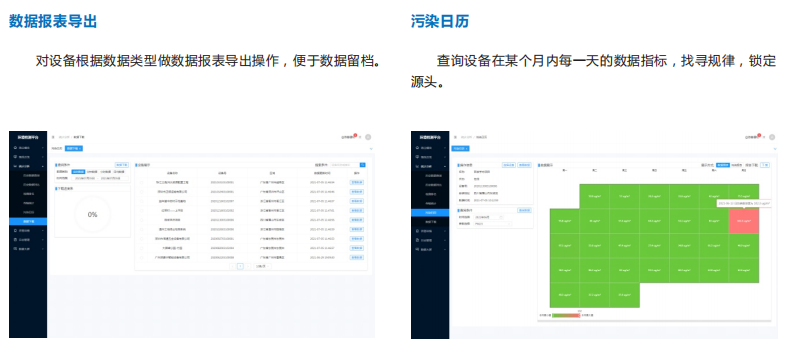Open the page-size dropdown below the device table
795x361 pixels.
[x=263, y=266]
